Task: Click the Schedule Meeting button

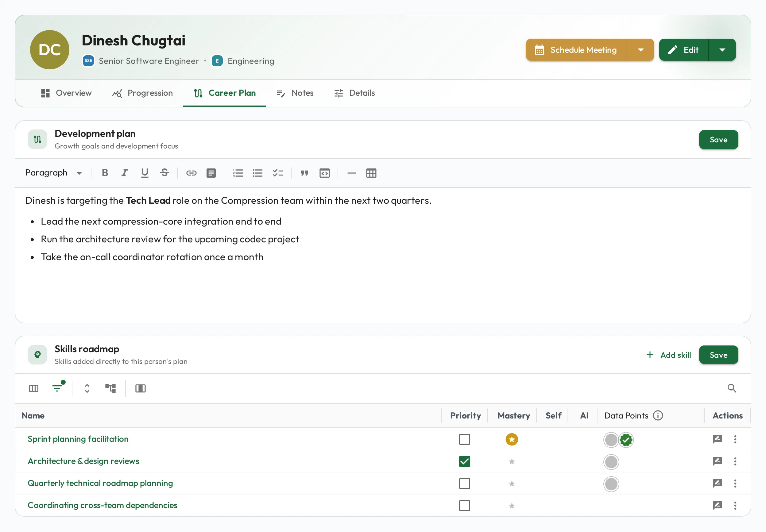Action: [x=576, y=50]
